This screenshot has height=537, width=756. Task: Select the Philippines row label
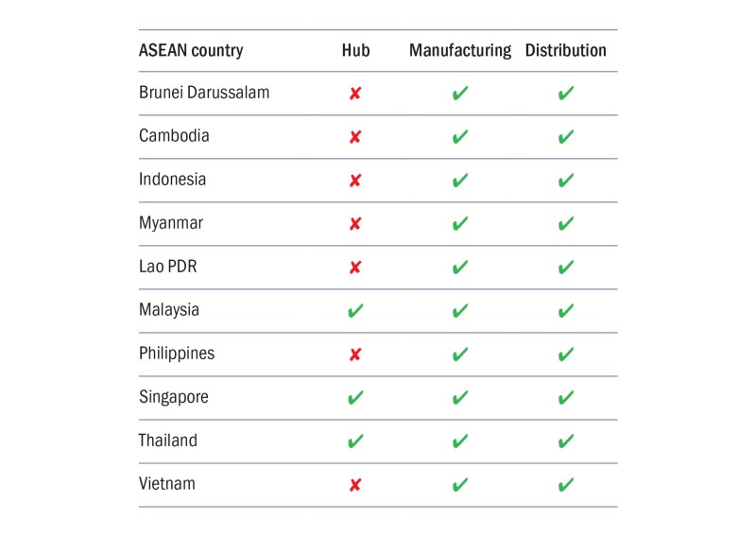coord(177,354)
